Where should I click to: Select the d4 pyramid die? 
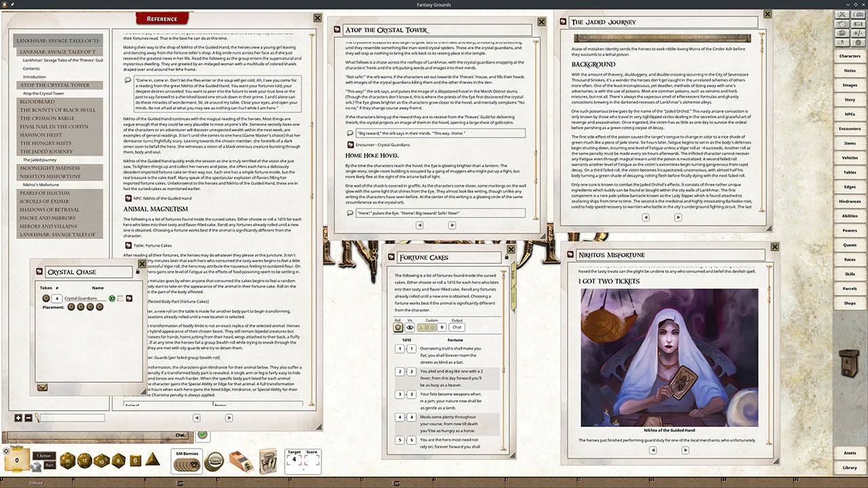[x=153, y=460]
